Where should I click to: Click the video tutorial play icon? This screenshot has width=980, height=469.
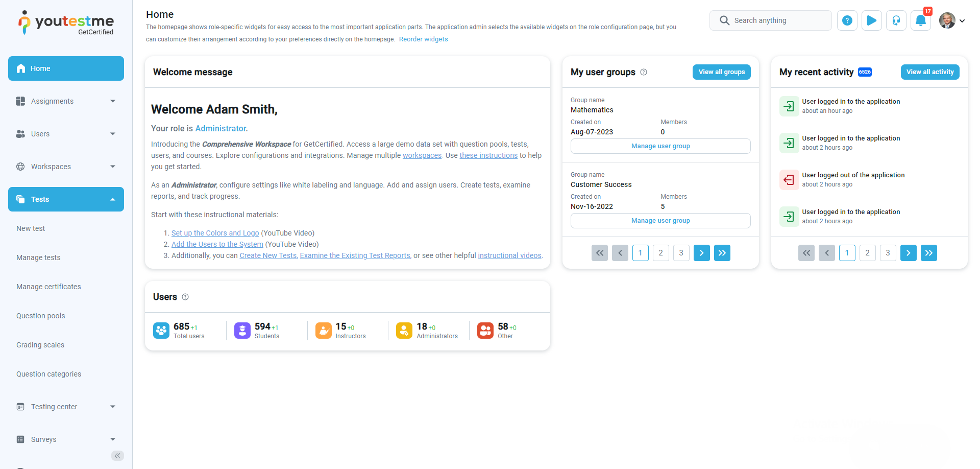coord(871,20)
